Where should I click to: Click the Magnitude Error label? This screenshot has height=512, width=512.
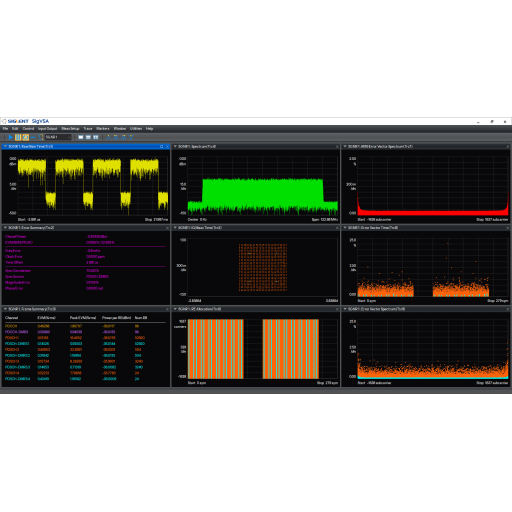17,283
